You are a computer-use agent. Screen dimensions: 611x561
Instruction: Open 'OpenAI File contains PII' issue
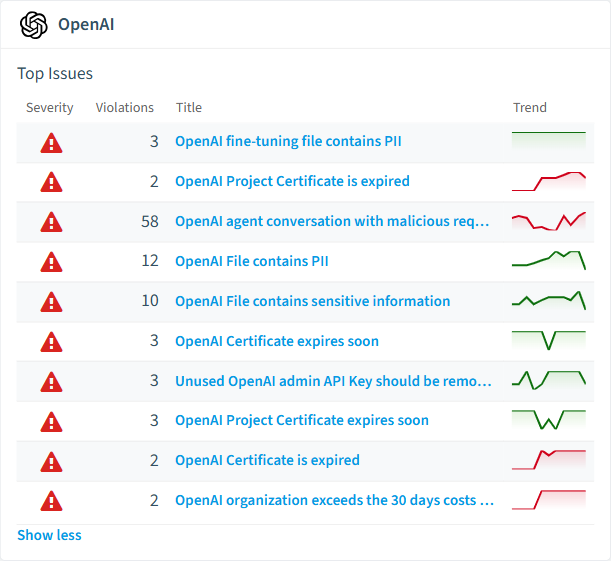pyautogui.click(x=252, y=261)
